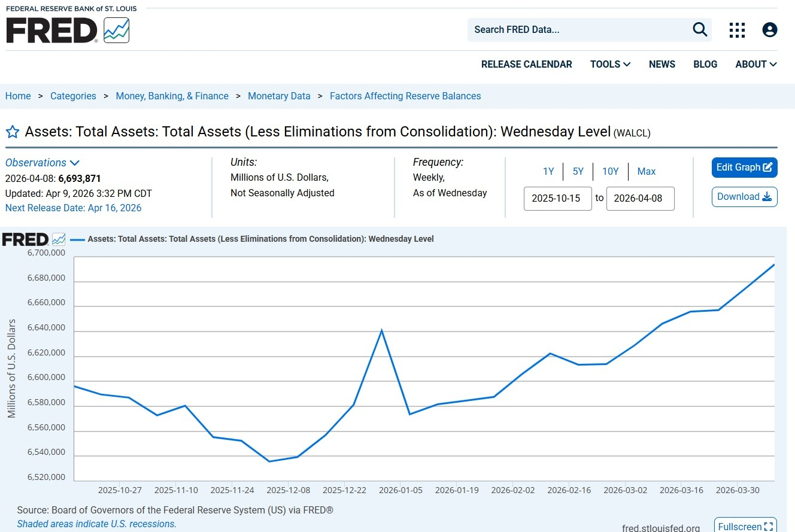Viewport: 795px width, 532px height.
Task: Add series to favorites with star icon
Action: [13, 132]
